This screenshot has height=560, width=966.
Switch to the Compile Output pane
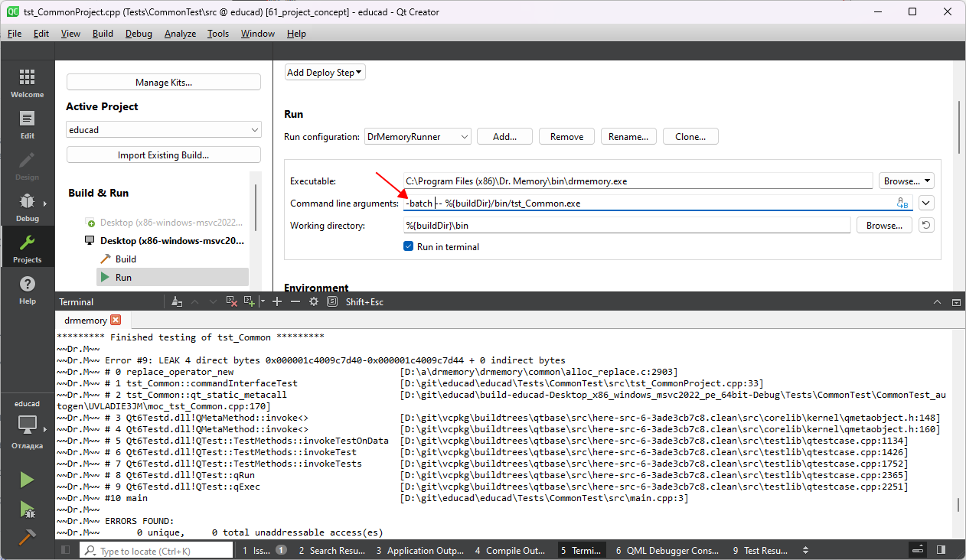pyautogui.click(x=509, y=550)
